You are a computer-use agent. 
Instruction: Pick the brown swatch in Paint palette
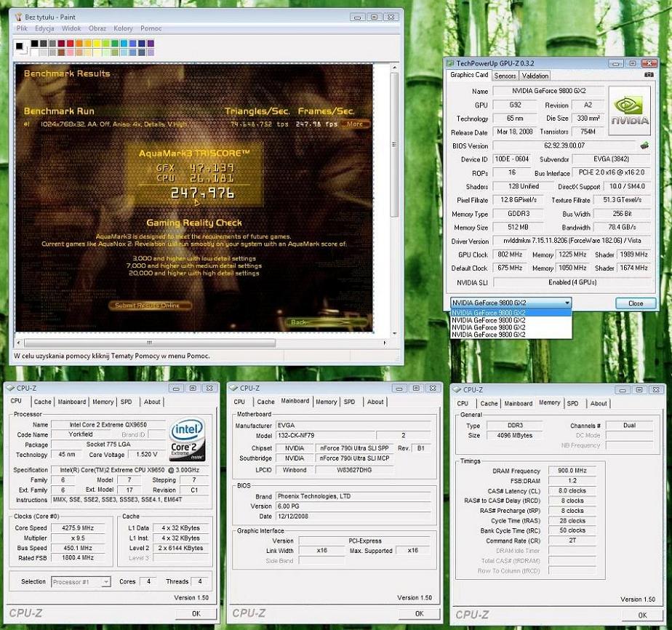pyautogui.click(x=61, y=52)
